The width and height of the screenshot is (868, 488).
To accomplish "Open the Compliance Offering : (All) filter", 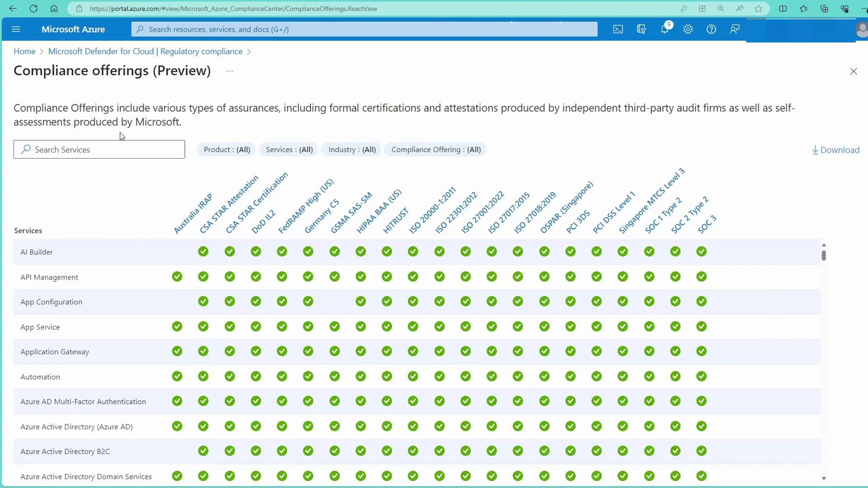I will pos(435,150).
